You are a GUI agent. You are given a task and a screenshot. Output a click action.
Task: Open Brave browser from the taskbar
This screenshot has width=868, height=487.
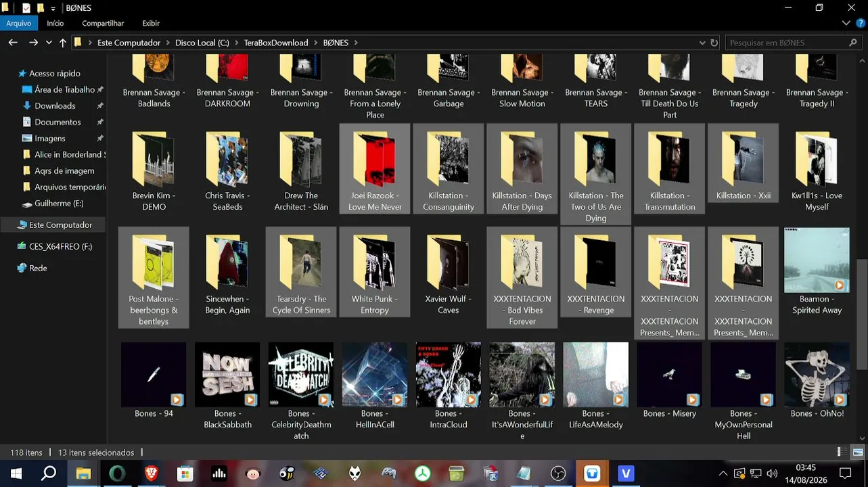tap(152, 473)
